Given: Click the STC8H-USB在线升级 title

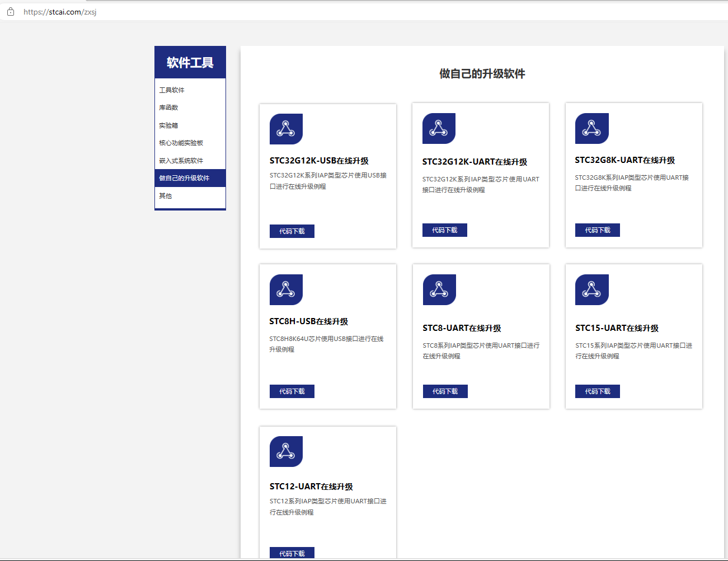Looking at the screenshot, I should click(309, 321).
